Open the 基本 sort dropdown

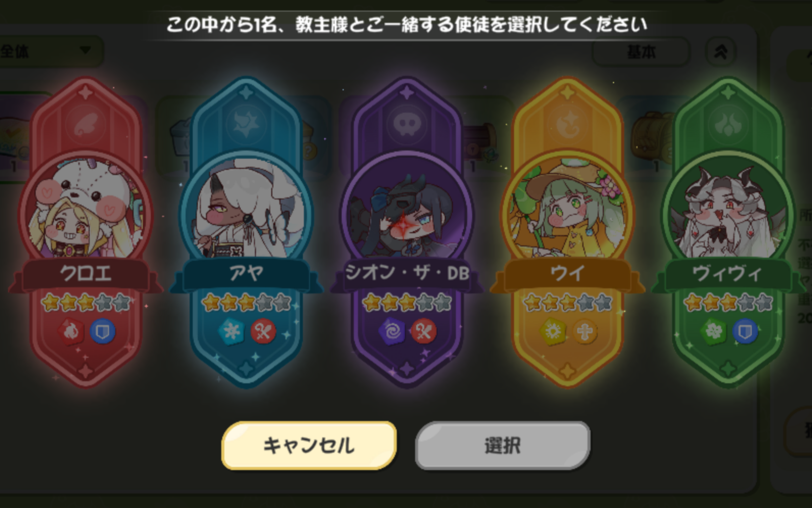click(x=641, y=52)
